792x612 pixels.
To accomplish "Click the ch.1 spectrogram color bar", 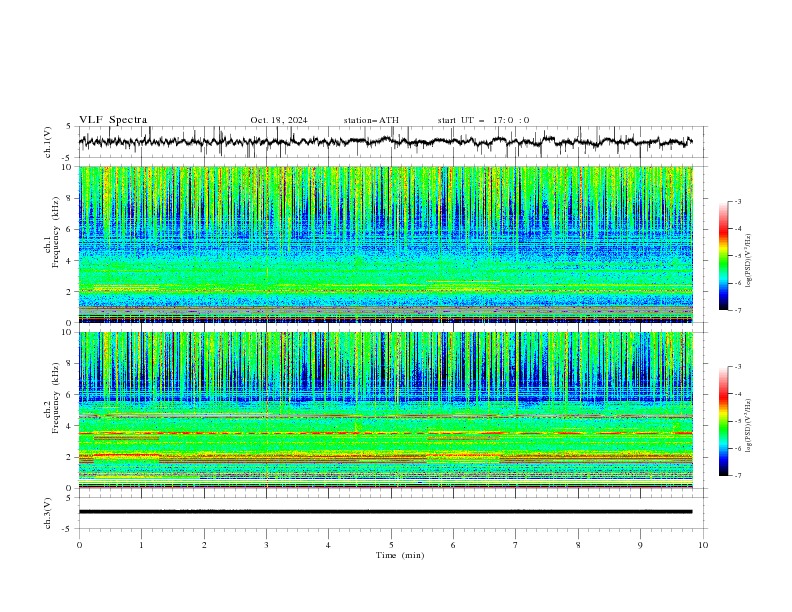I will 723,256.
